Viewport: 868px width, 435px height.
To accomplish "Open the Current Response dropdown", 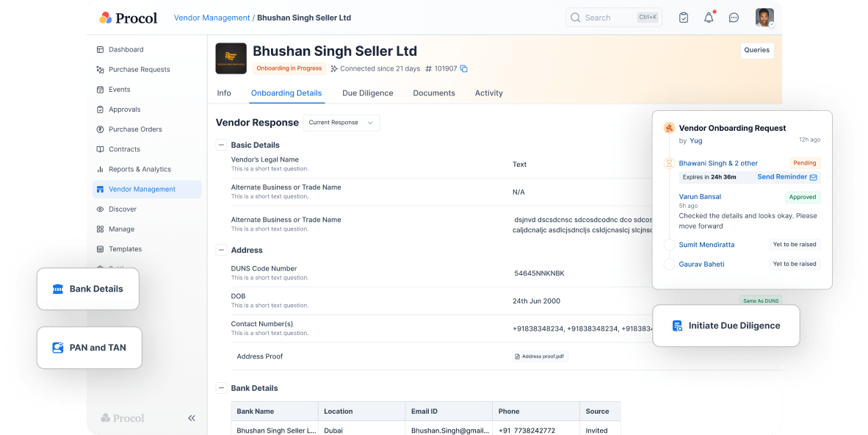I will tap(341, 123).
